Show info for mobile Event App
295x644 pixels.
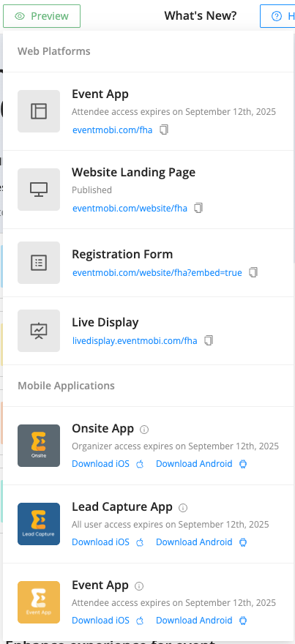139,586
